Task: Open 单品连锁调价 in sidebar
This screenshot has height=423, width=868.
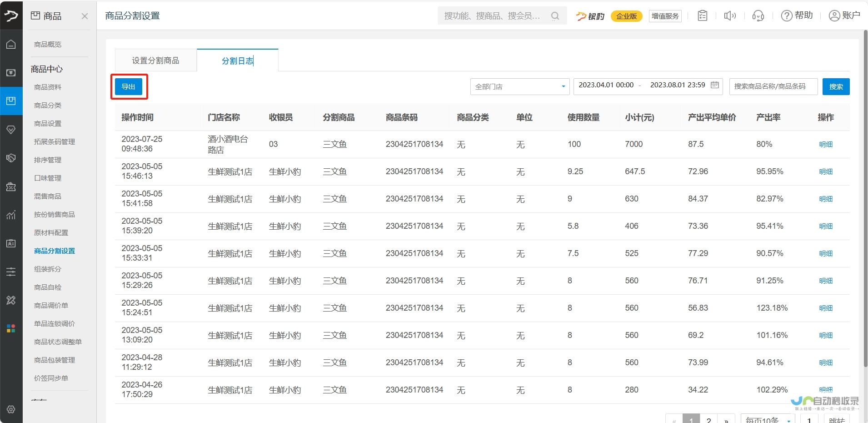Action: coord(55,323)
